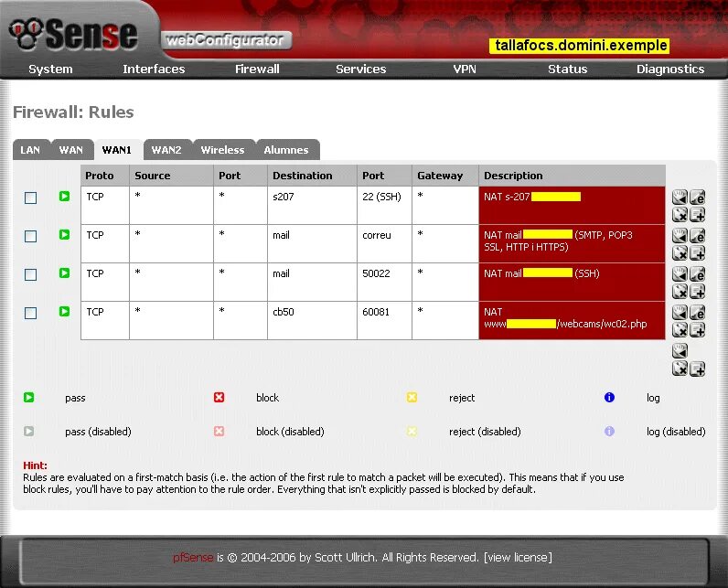Click the red block legend icon
728x588 pixels.
pos(219,397)
